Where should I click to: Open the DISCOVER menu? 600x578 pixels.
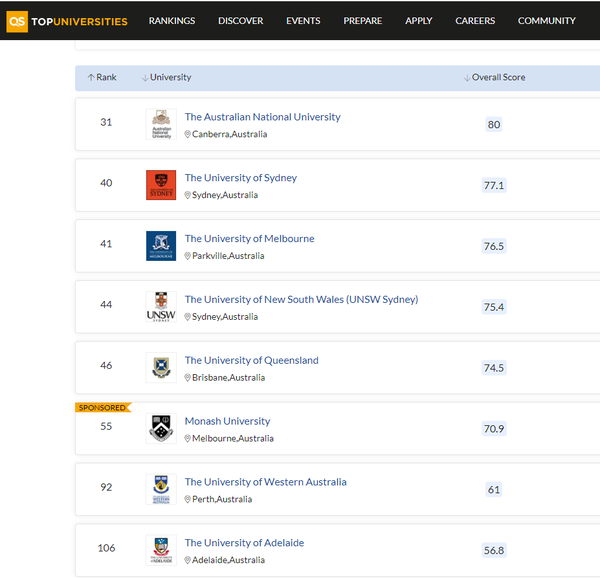(241, 21)
